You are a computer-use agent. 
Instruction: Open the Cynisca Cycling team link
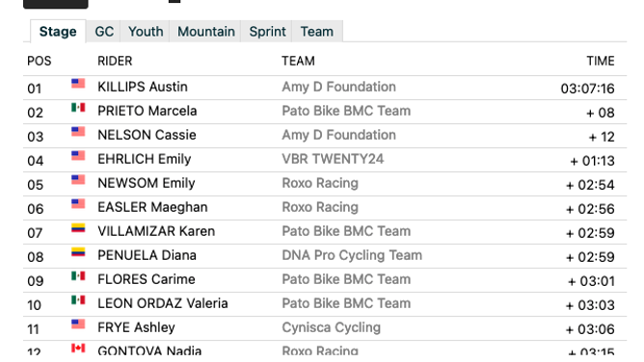(x=331, y=327)
